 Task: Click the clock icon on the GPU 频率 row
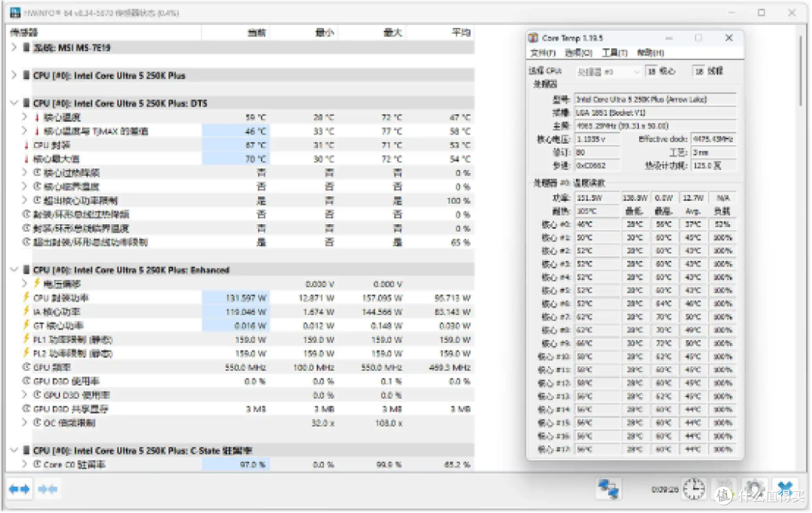tap(26, 367)
